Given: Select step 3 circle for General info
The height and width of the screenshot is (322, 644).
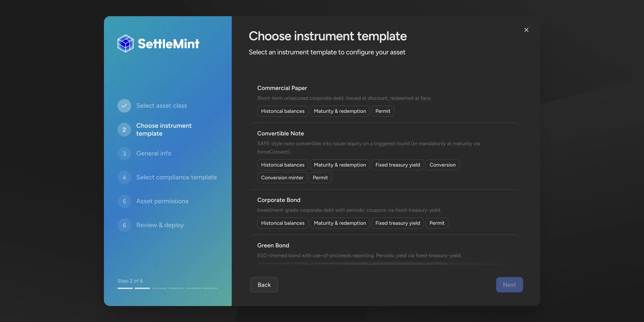Looking at the screenshot, I should 124,154.
